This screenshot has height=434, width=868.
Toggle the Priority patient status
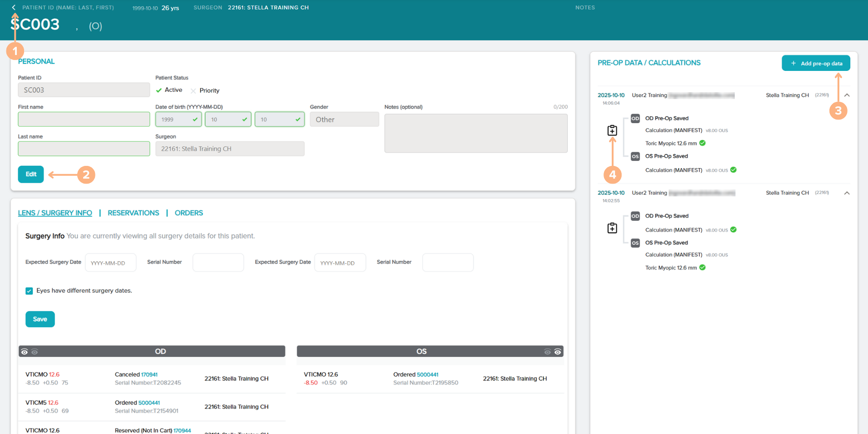point(194,91)
